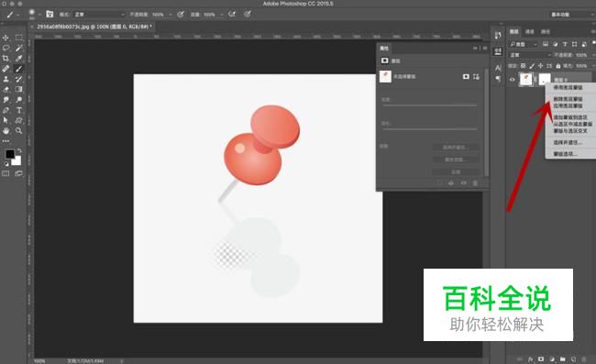The image size is (596, 364).
Task: Select the Eyedropper tool
Action: tap(18, 58)
